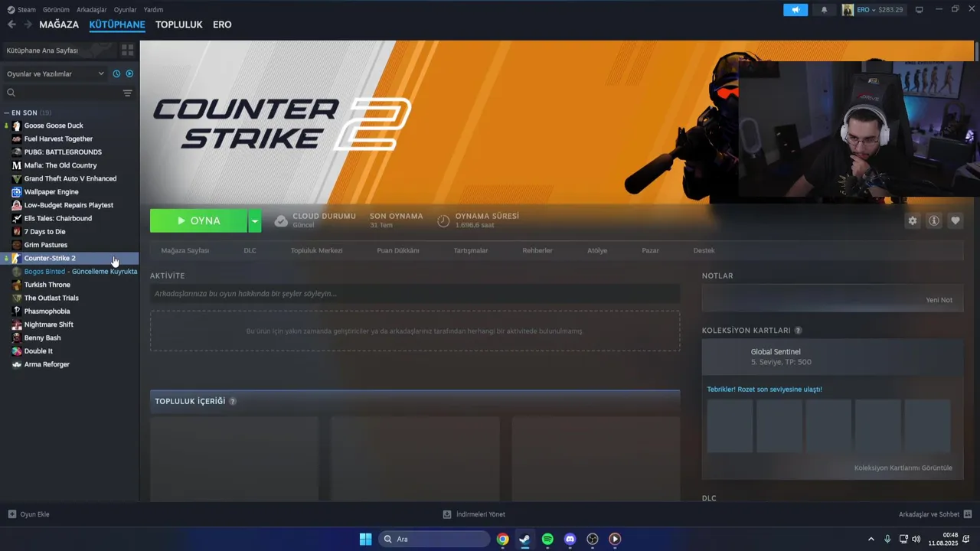The image size is (980, 551).
Task: Select Goose Goose Duck game icon
Action: pyautogui.click(x=17, y=126)
